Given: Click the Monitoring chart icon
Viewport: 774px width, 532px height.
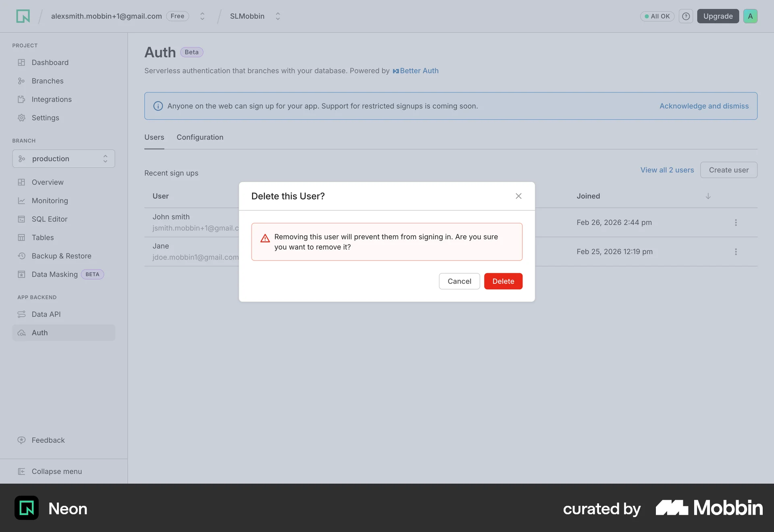Looking at the screenshot, I should (21, 201).
